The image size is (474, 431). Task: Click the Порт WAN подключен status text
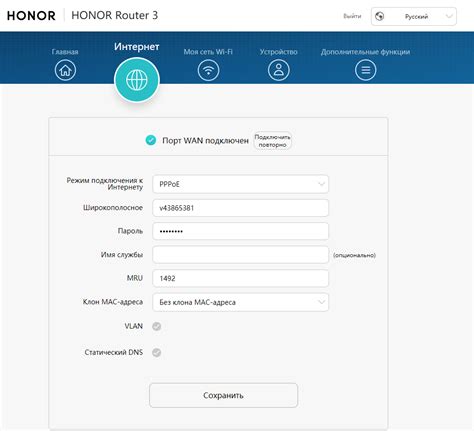pyautogui.click(x=205, y=141)
